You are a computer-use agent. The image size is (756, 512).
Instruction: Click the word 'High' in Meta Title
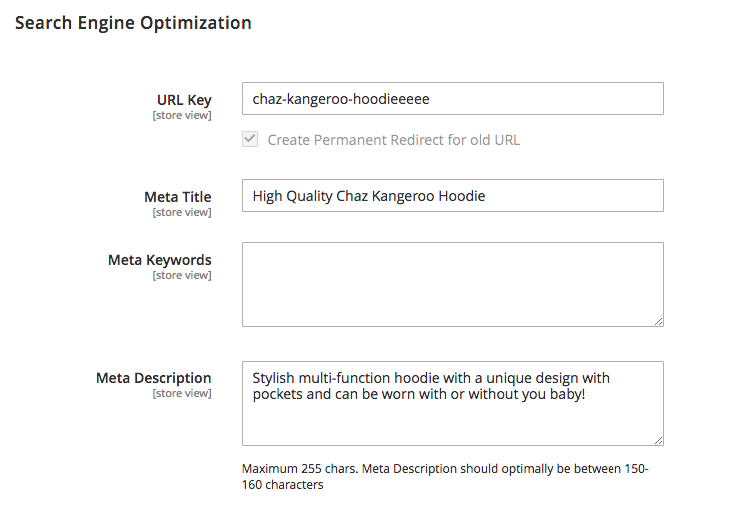point(268,196)
